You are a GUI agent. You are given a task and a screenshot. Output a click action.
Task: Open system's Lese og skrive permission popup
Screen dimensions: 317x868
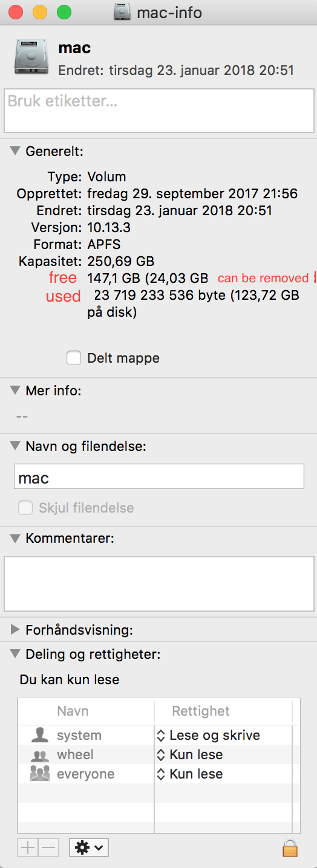(209, 735)
